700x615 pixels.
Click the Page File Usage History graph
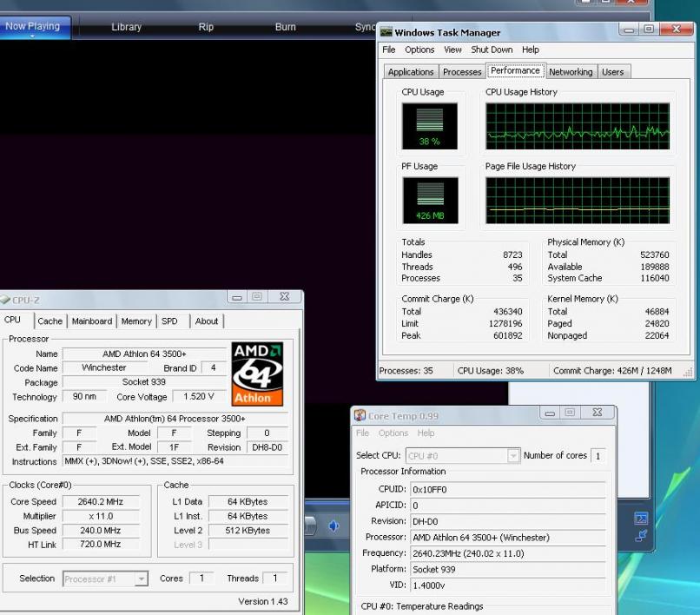pos(578,200)
